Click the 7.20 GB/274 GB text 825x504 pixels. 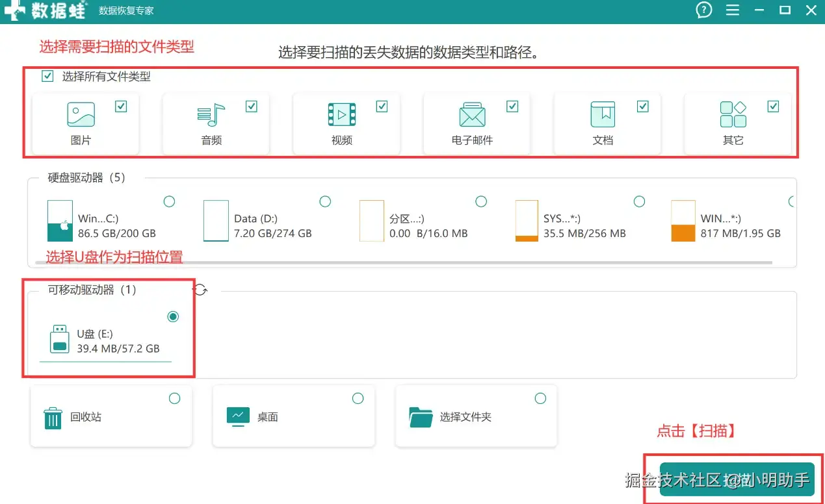[273, 233]
